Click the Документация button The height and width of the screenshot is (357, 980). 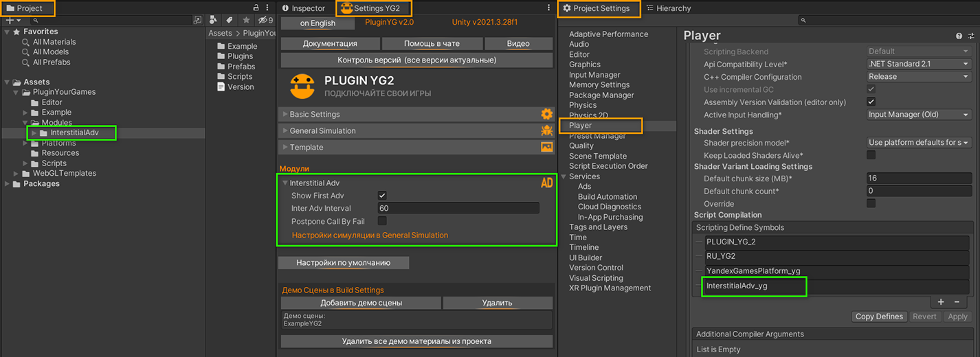330,43
